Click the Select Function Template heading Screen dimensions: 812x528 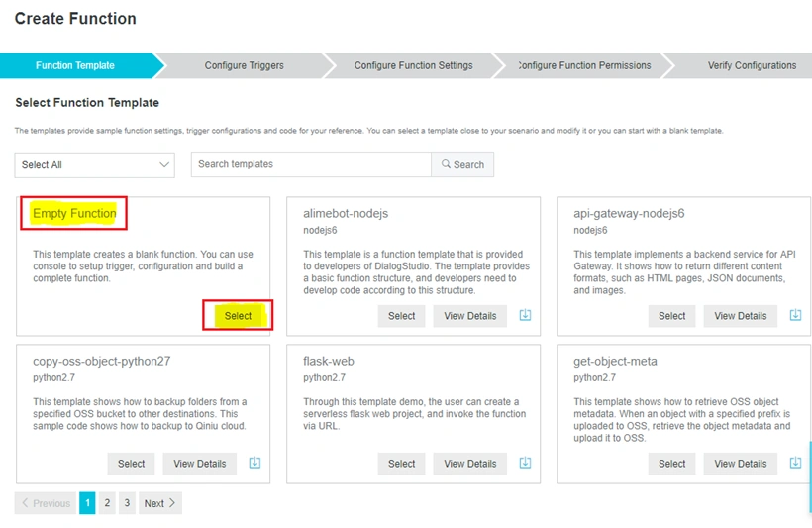(x=87, y=103)
